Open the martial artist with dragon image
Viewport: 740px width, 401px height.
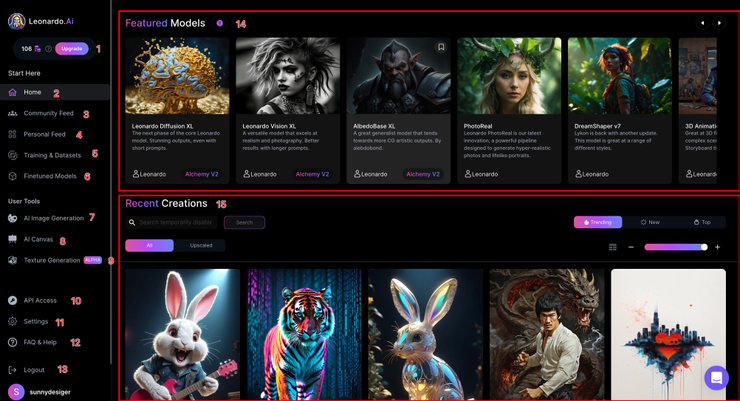[x=547, y=334]
